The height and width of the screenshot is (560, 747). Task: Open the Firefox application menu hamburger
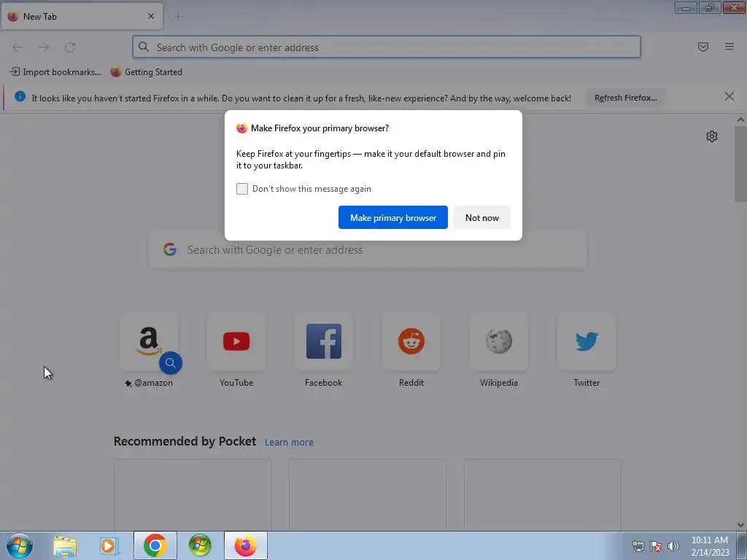[729, 47]
